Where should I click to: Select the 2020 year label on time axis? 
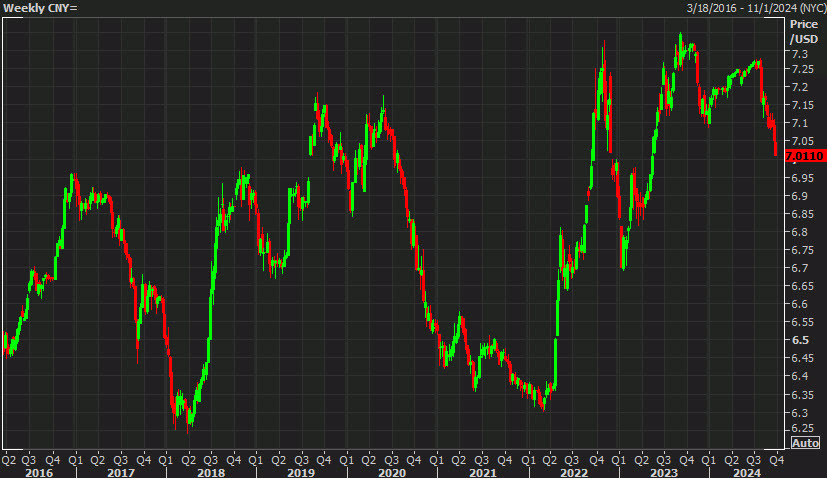pos(392,472)
